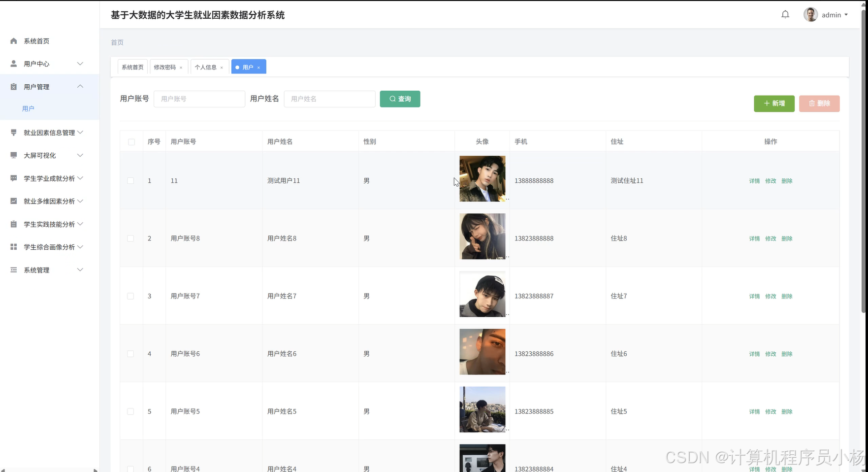This screenshot has width=868, height=472.
Task: Click the 查询 search button
Action: (400, 99)
